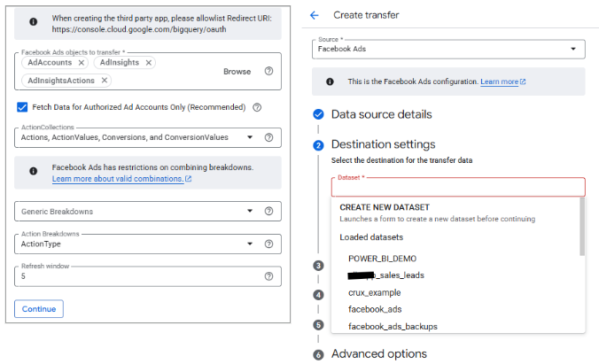Expand the Action Breakdowns dropdown
The height and width of the screenshot is (364, 599).
coord(250,244)
